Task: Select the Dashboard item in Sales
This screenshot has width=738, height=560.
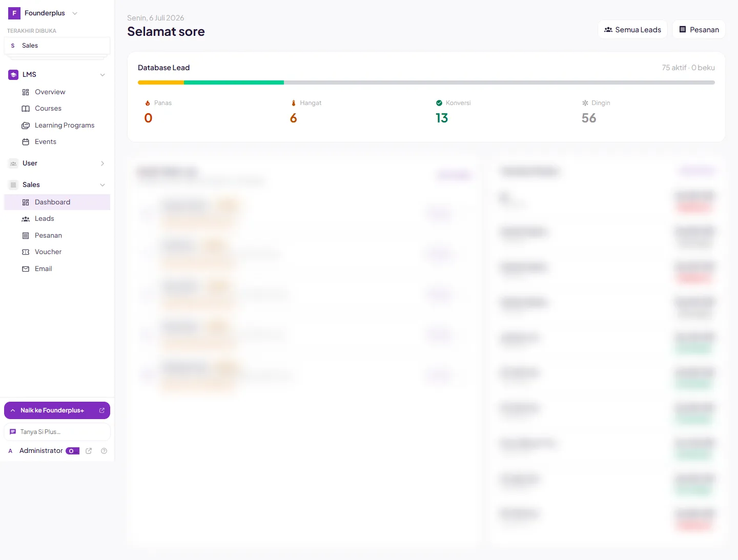Action: click(57, 202)
